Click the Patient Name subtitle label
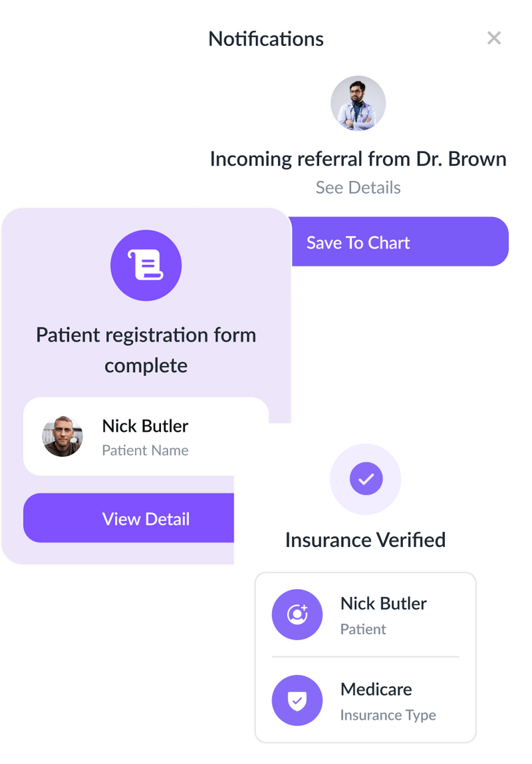Image resolution: width=532 pixels, height=764 pixels. pyautogui.click(x=145, y=451)
